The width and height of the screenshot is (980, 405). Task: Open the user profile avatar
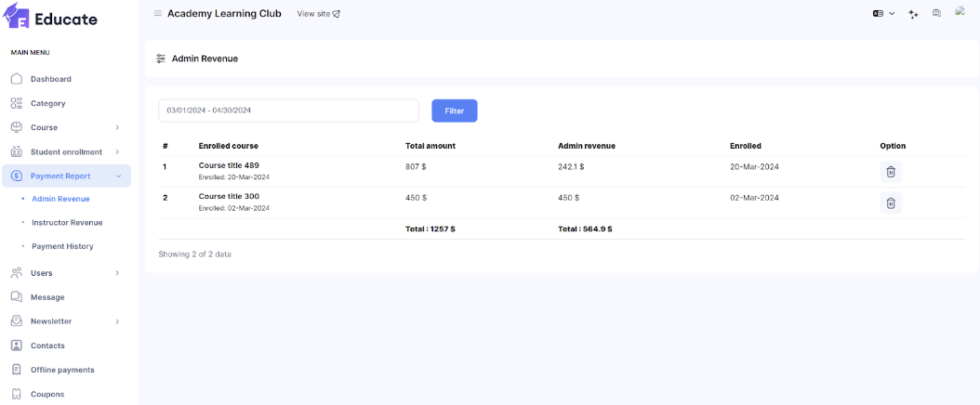(960, 12)
